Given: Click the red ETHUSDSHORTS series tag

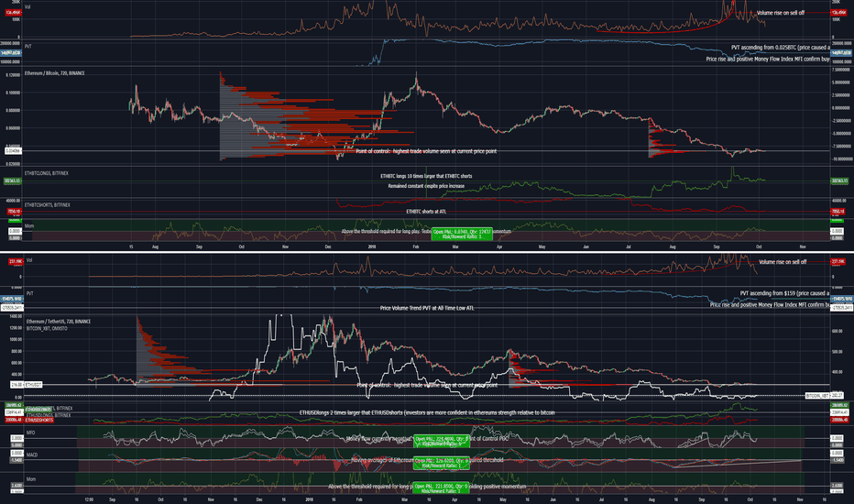Looking at the screenshot, I should point(39,420).
